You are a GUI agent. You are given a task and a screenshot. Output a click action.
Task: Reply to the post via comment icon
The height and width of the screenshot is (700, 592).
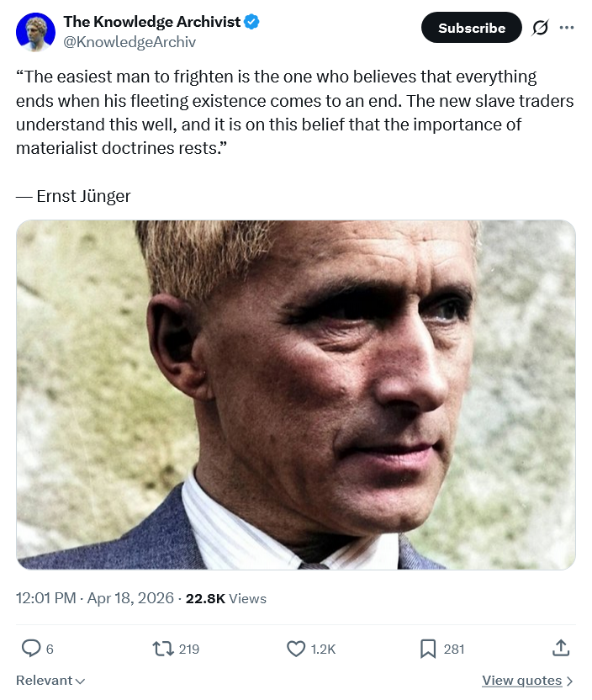pos(31,649)
